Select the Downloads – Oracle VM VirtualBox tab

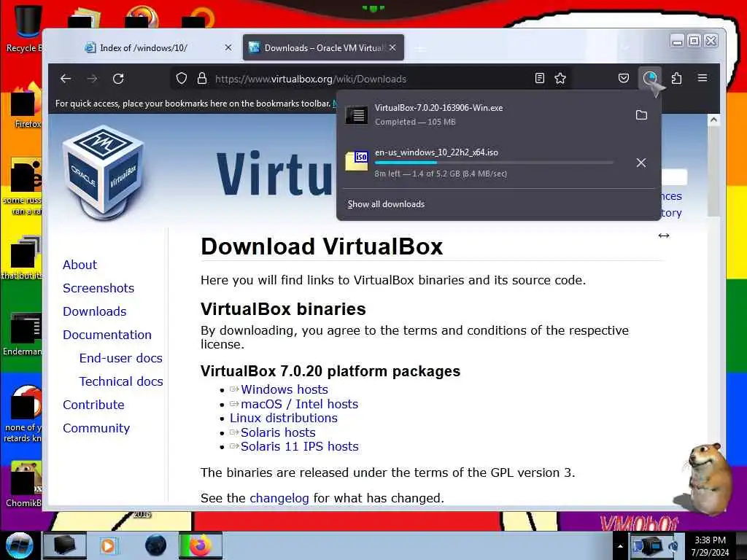[324, 47]
